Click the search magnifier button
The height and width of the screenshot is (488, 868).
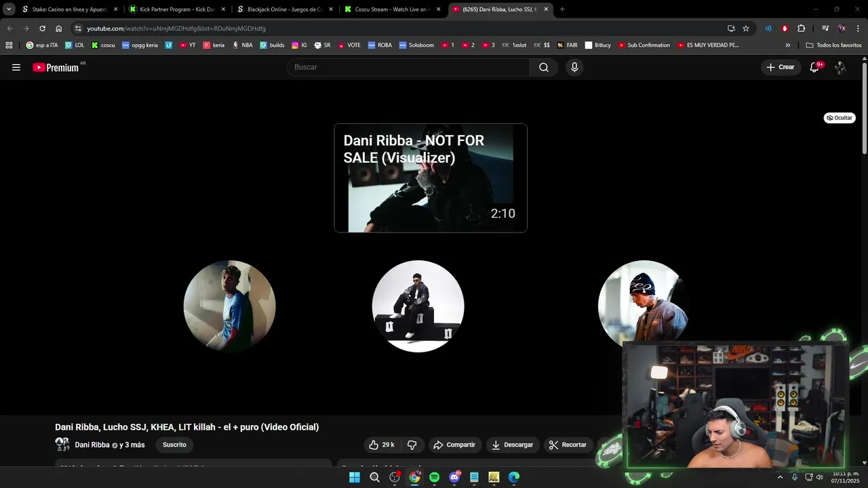[544, 67]
